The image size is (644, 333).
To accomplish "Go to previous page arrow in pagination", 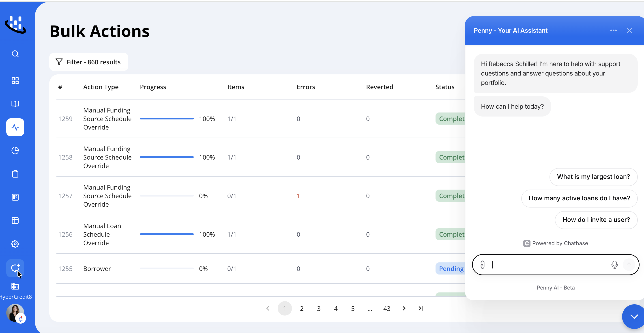I will click(x=268, y=308).
